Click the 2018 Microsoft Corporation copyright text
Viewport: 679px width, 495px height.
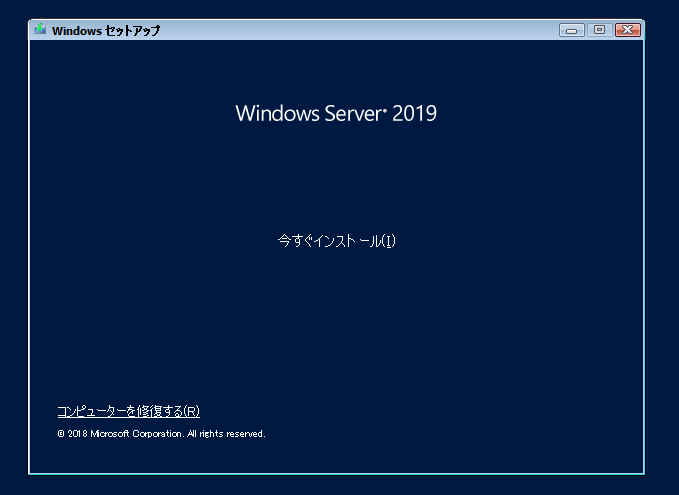[161, 434]
